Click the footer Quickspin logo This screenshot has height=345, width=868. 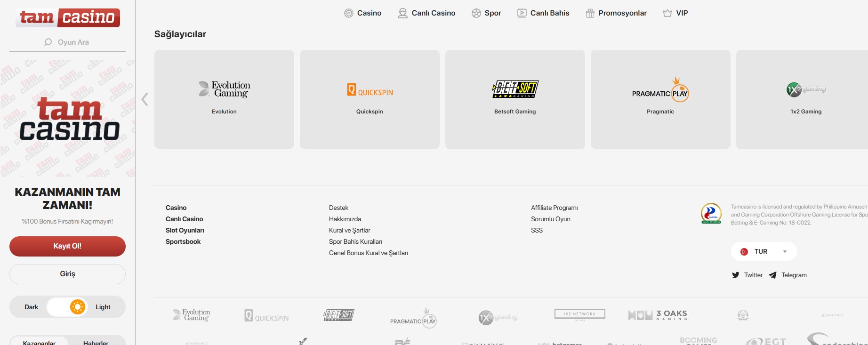tap(266, 316)
